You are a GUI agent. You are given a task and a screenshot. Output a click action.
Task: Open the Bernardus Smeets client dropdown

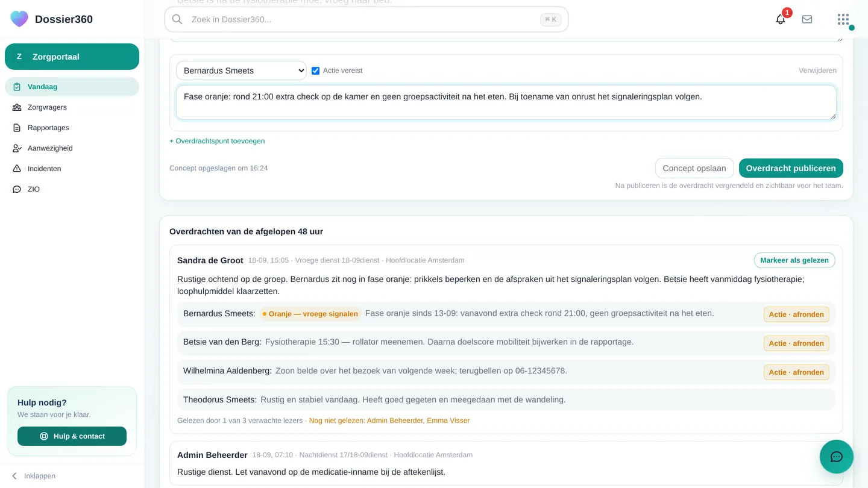click(x=241, y=70)
